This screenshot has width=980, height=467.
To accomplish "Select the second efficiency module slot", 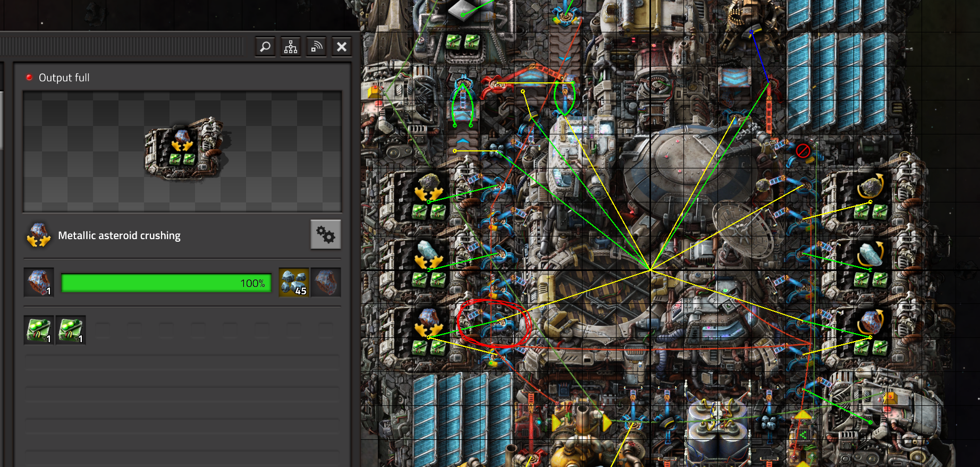I will pyautogui.click(x=71, y=330).
